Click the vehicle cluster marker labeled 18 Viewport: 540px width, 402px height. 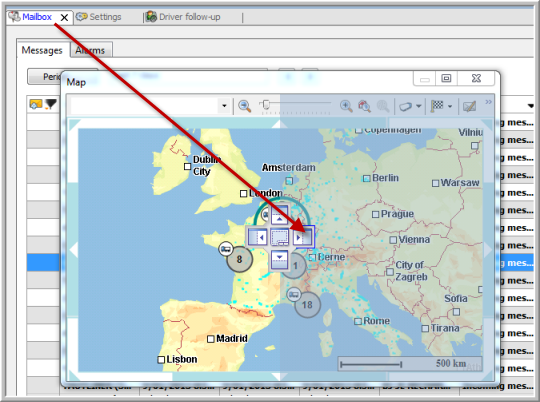(307, 305)
